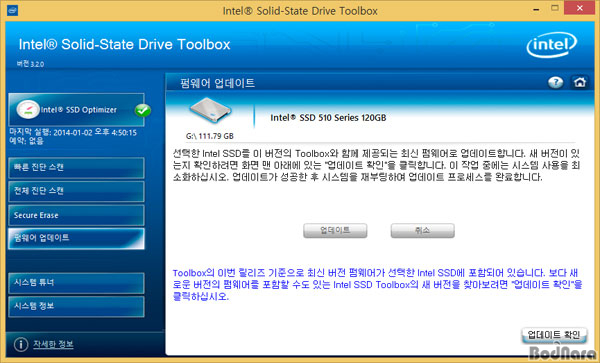Click the Intel logo in header

click(551, 45)
